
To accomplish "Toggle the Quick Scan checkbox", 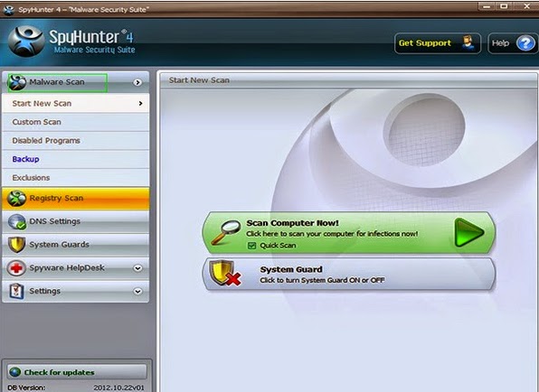I will (x=252, y=246).
